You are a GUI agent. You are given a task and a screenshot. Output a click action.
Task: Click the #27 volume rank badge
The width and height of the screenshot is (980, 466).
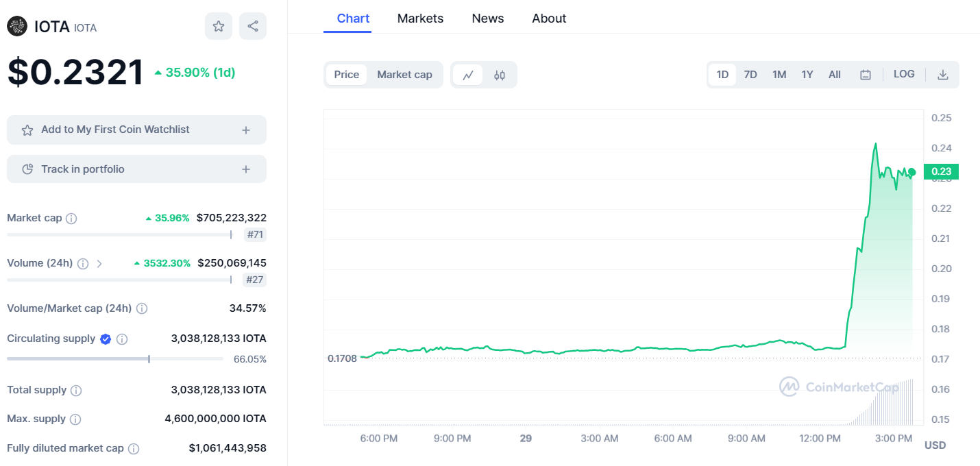click(256, 280)
